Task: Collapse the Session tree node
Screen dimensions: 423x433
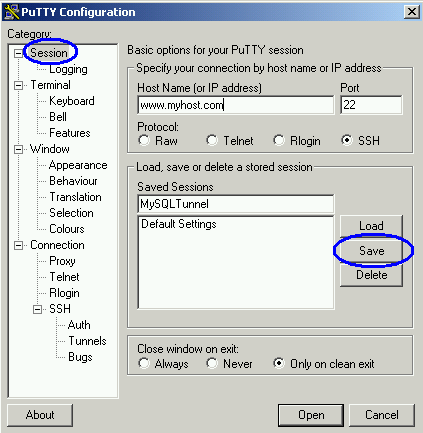Action: 18,53
